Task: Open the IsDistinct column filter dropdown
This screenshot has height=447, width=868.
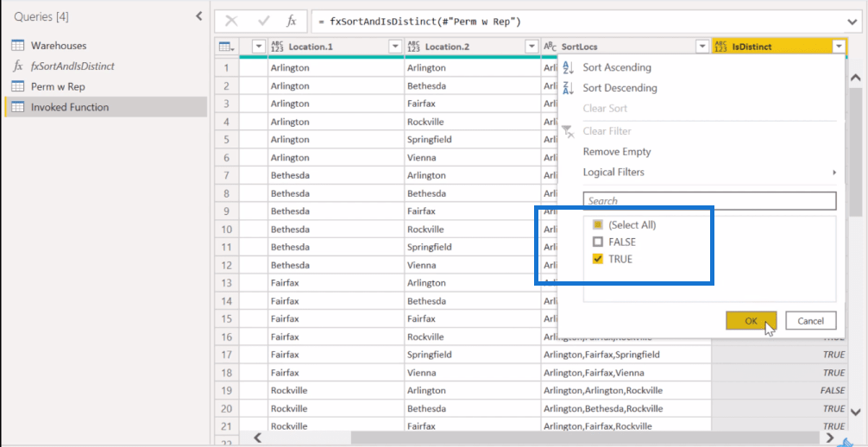Action: (840, 47)
